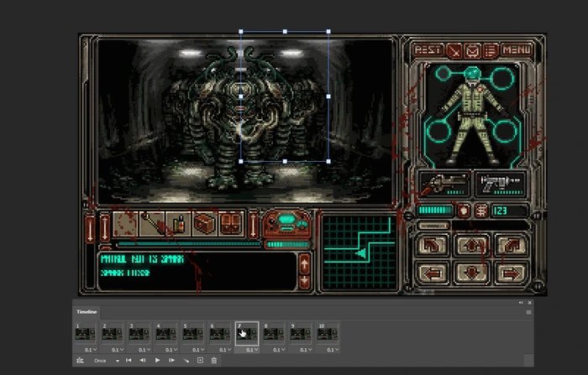The height and width of the screenshot is (375, 588).
Task: Collapse the Timeline panel with double arrows
Action: 520,302
